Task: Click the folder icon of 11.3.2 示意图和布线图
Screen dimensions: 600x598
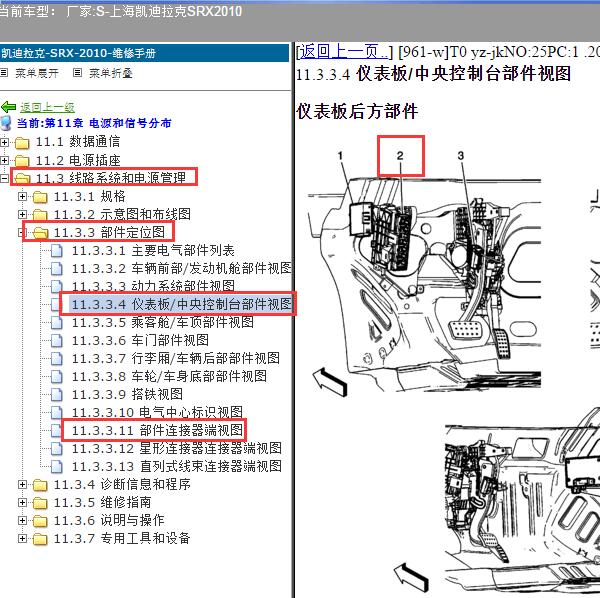Action: pyautogui.click(x=40, y=215)
